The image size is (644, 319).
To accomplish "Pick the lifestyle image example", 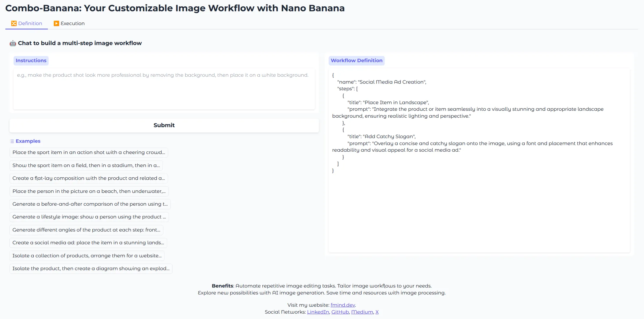I will click(x=89, y=217).
